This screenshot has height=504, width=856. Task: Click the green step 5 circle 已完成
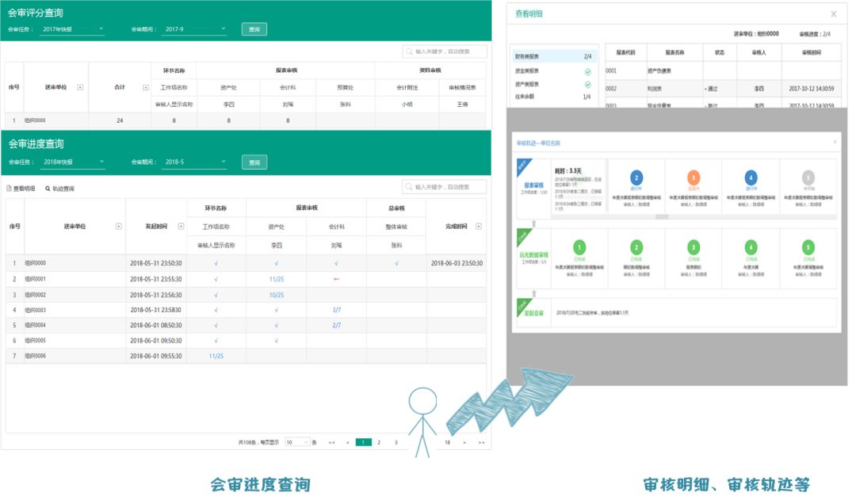pyautogui.click(x=808, y=247)
